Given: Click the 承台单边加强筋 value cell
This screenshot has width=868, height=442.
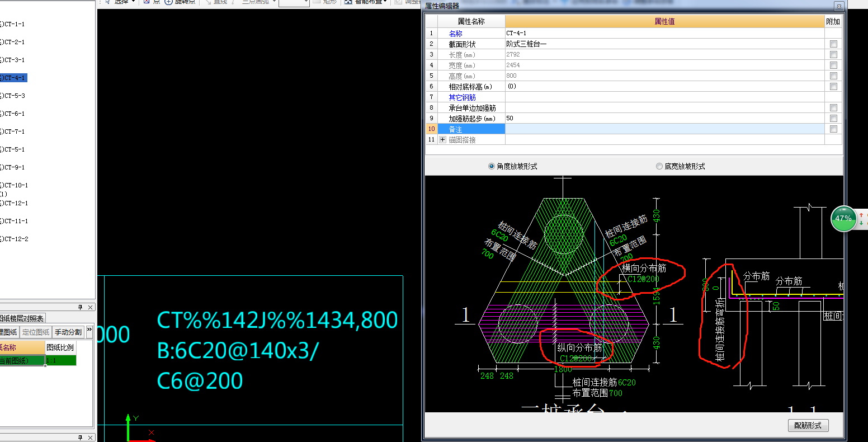Looking at the screenshot, I should coord(664,107).
